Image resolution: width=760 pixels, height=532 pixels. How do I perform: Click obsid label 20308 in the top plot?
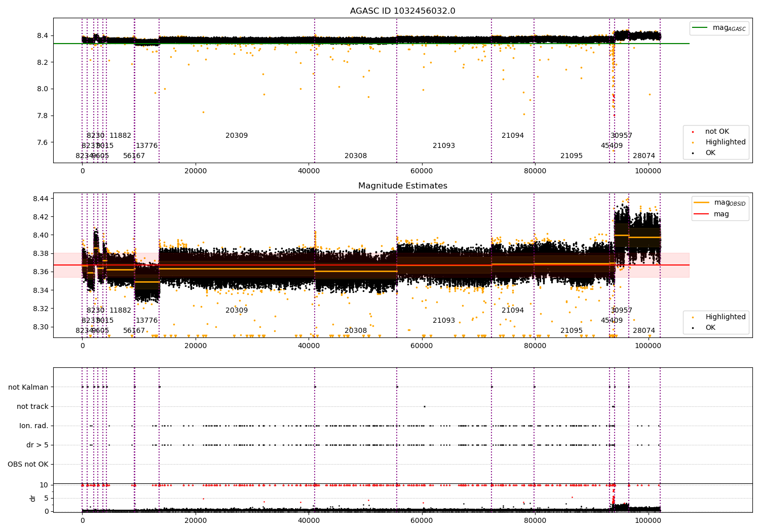[356, 156]
